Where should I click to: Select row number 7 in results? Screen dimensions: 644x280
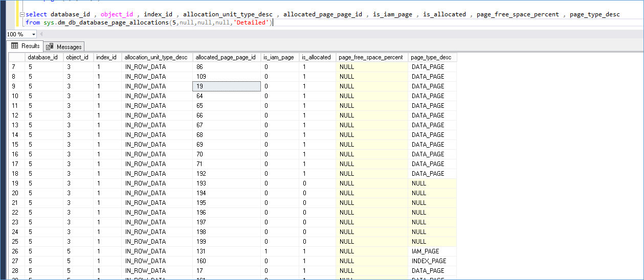[17, 67]
